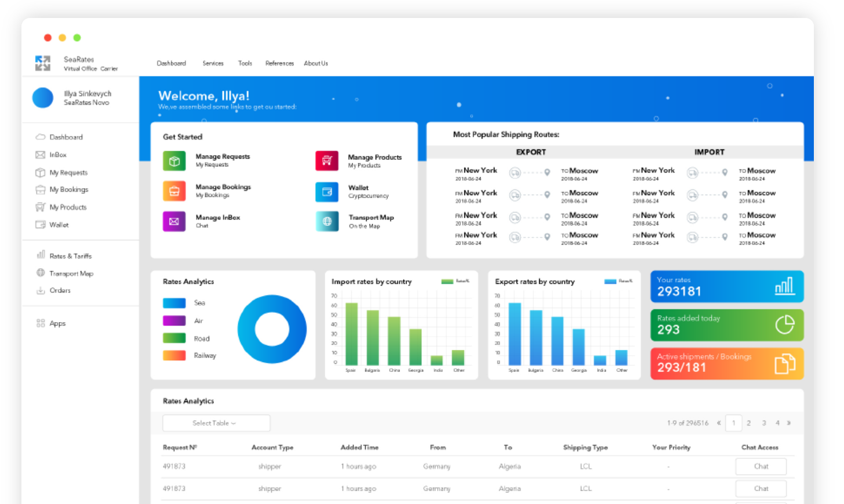The image size is (844, 504).
Task: Click the bar chart icon on Your rates card
Action: click(785, 286)
